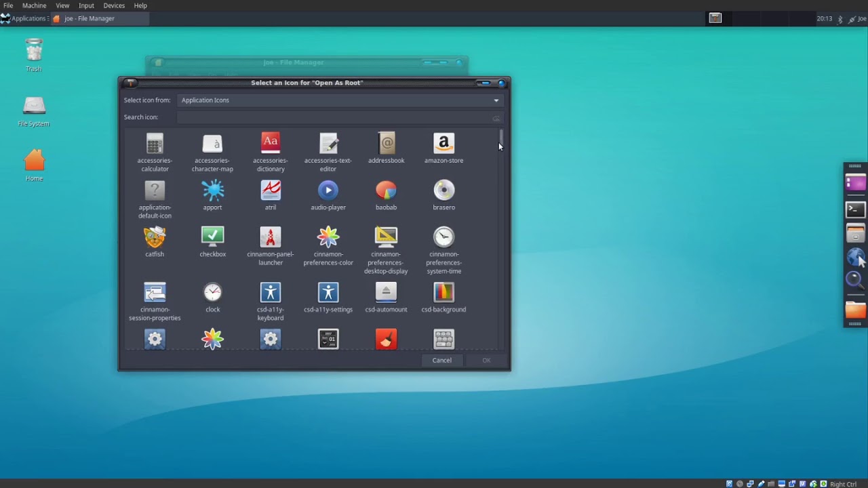
Task: Pick the amazon-store icon
Action: (443, 143)
